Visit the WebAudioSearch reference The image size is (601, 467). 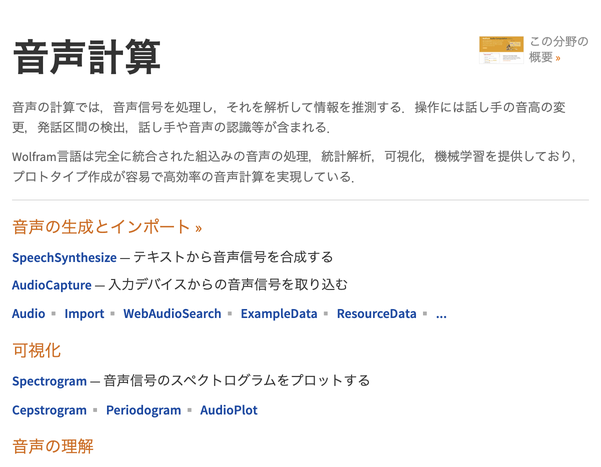tap(172, 314)
